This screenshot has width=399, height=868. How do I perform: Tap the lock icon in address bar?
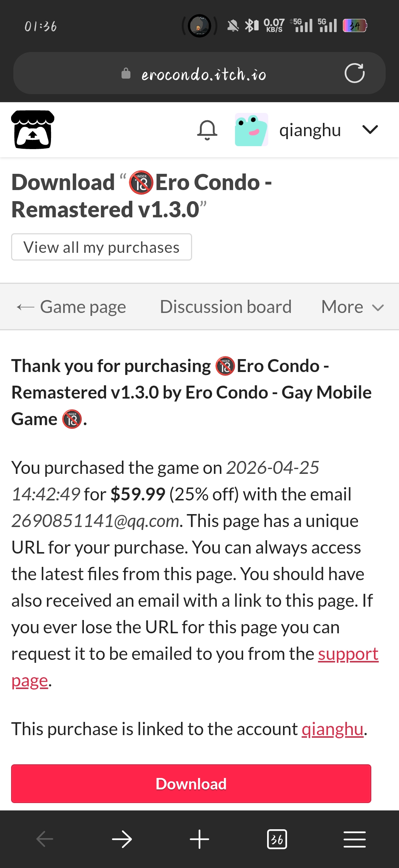126,73
